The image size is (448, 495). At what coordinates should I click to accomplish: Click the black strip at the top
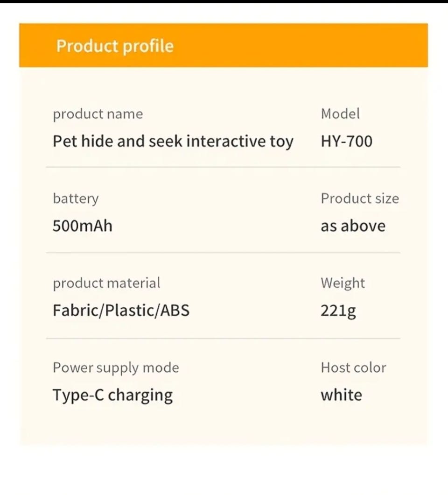(224, 1)
